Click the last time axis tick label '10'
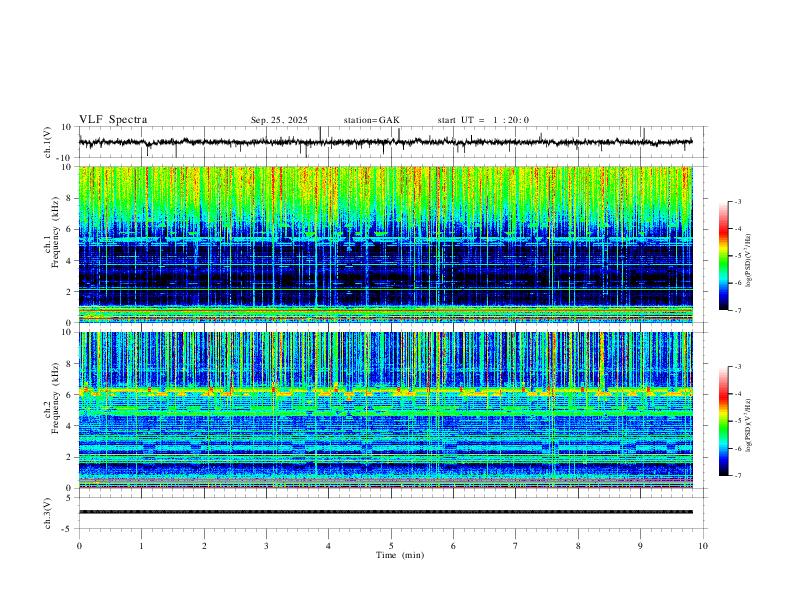The width and height of the screenshot is (792, 612). [x=703, y=546]
